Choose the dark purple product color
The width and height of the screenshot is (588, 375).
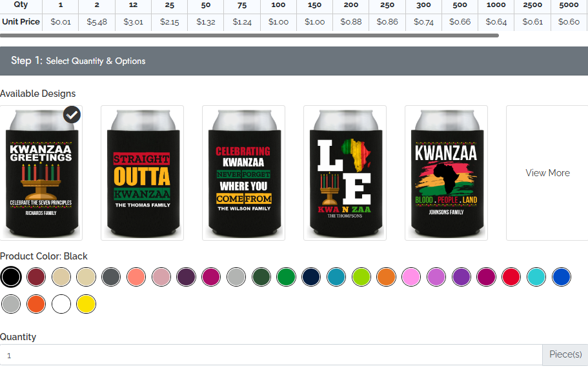[x=185, y=277]
